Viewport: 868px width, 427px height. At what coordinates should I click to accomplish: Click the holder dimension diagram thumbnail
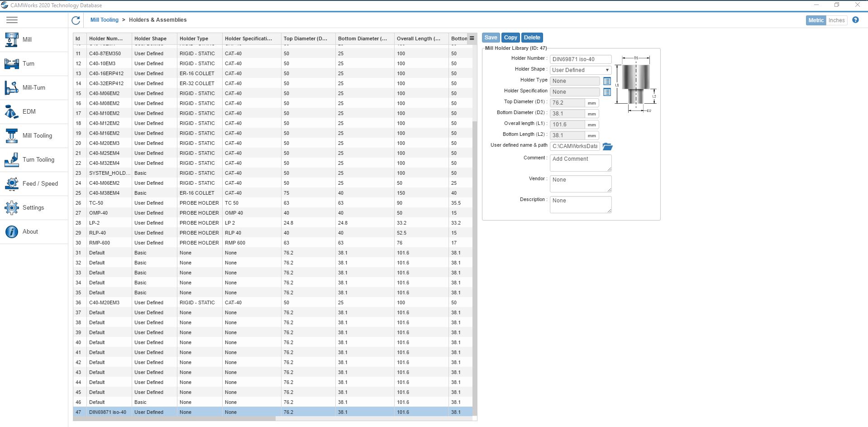tap(636, 84)
